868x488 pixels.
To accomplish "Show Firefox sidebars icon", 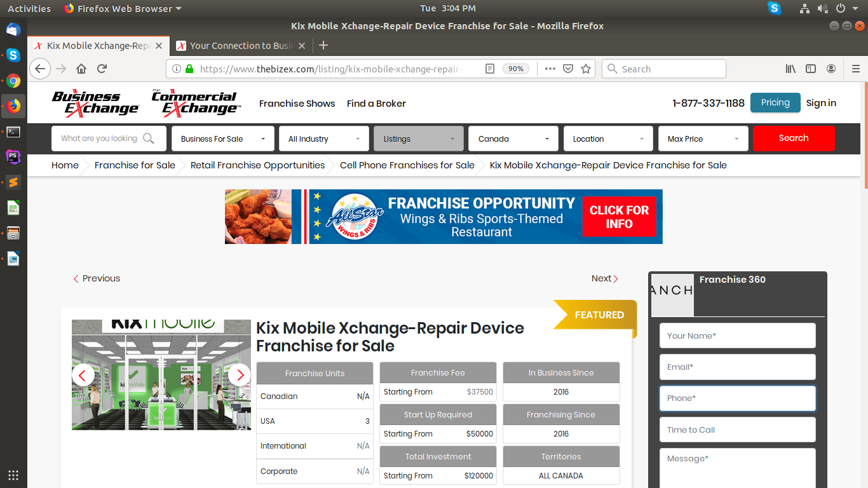I will click(x=811, y=69).
